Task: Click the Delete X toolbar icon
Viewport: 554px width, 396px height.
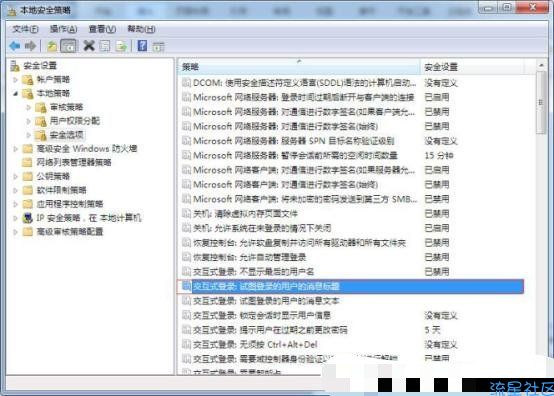Action: 89,46
